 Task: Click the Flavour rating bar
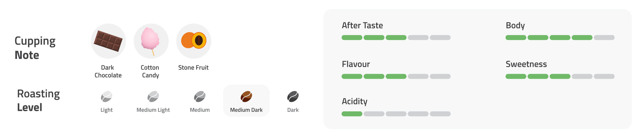[396, 76]
